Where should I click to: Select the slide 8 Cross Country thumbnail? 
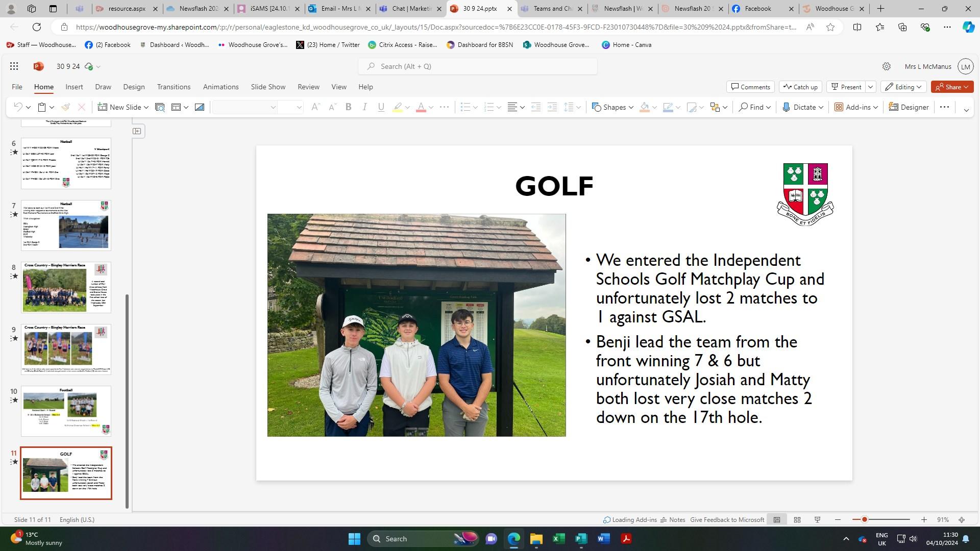pos(66,288)
